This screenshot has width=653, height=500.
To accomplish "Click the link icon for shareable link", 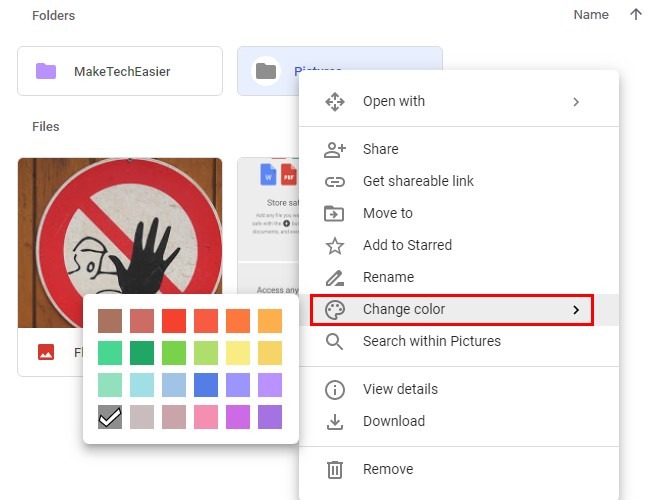I will click(x=335, y=181).
